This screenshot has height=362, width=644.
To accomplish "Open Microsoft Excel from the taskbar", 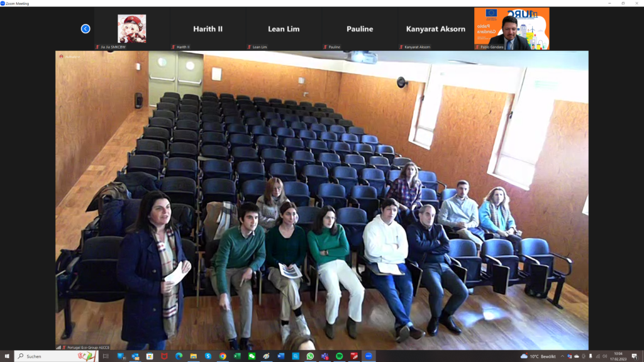I will [237, 356].
